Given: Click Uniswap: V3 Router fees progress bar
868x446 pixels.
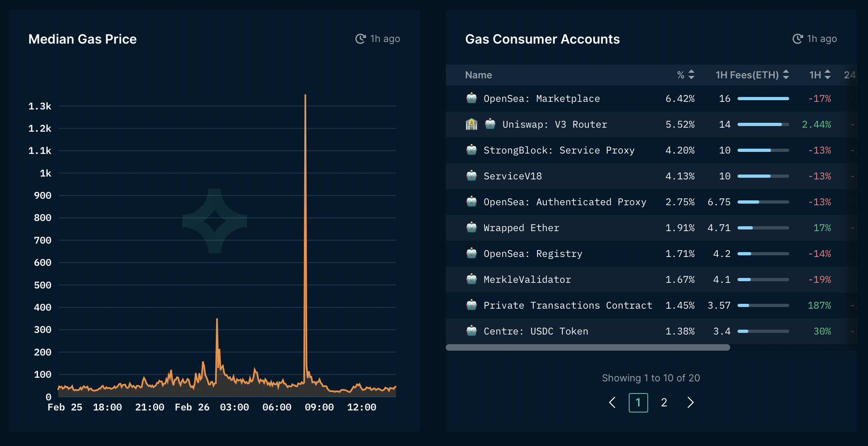Looking at the screenshot, I should (x=763, y=124).
